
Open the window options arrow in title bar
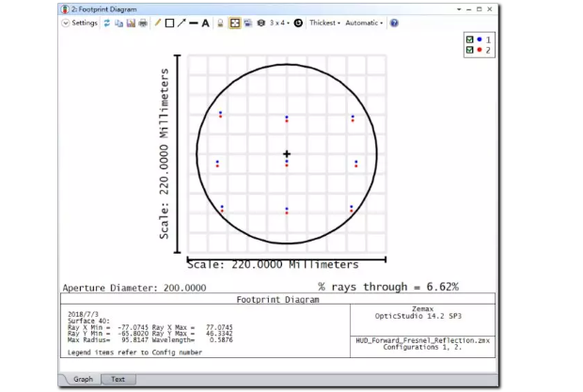(x=459, y=9)
